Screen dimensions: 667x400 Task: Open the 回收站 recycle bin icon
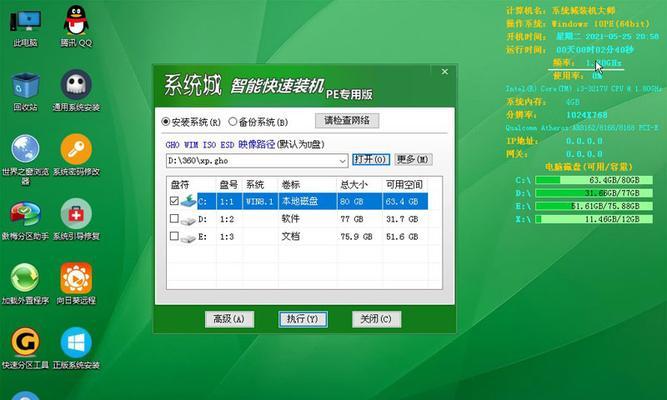point(26,87)
